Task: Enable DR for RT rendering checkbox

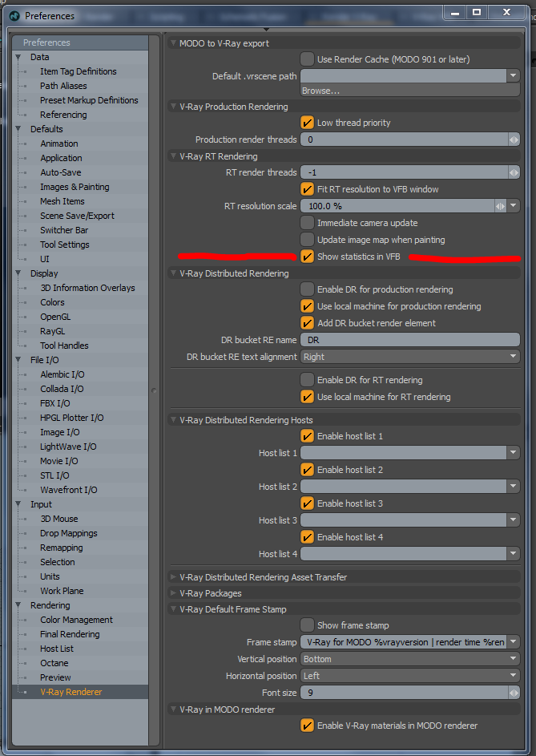Action: pos(307,380)
